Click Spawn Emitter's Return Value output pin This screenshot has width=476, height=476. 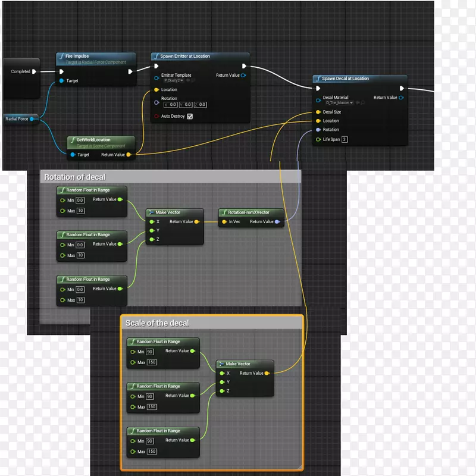coord(243,76)
